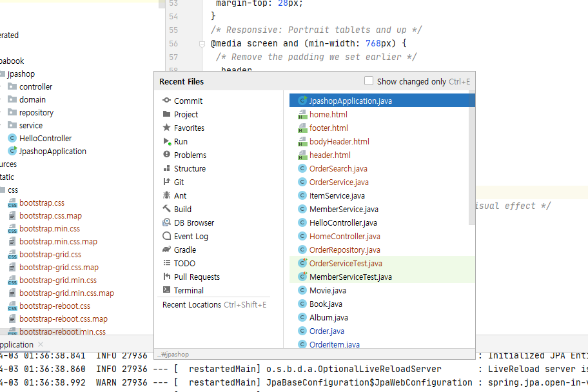
Task: Select bootstrap-grid.min.css.map in project tree
Action: coord(61,293)
